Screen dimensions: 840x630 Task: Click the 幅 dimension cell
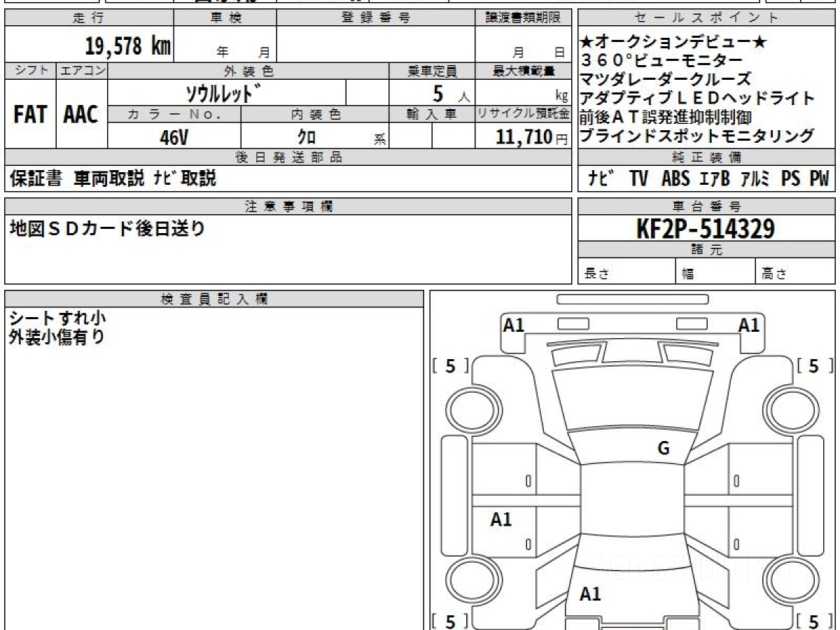(x=716, y=272)
